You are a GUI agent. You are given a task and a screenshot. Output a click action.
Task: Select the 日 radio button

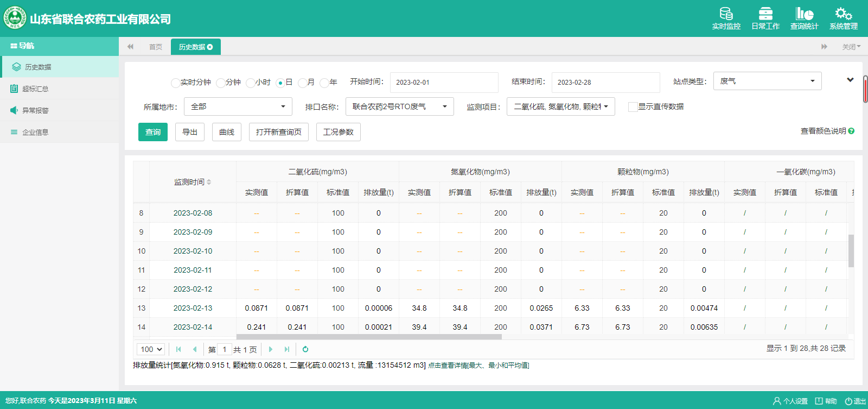(280, 83)
